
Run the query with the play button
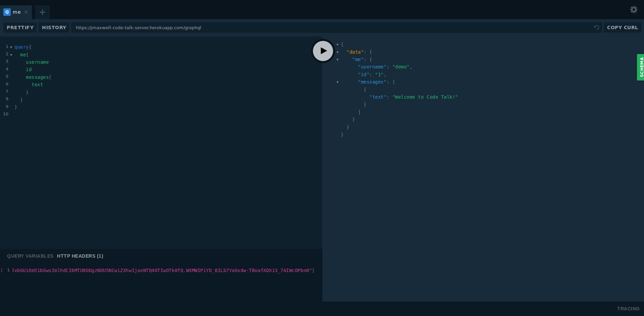(323, 51)
